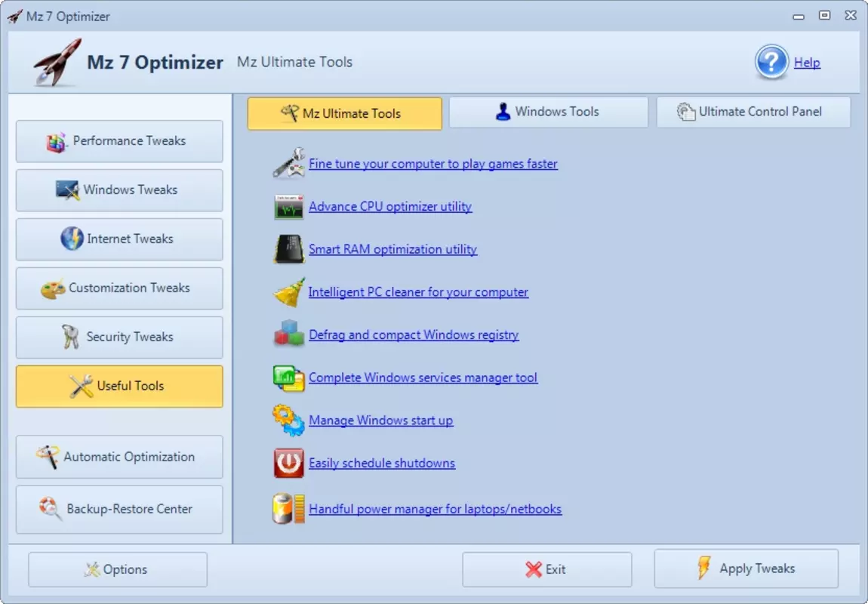Viewport: 868px width, 604px height.
Task: Minimize the Mz 7 Optimizer window
Action: (799, 17)
